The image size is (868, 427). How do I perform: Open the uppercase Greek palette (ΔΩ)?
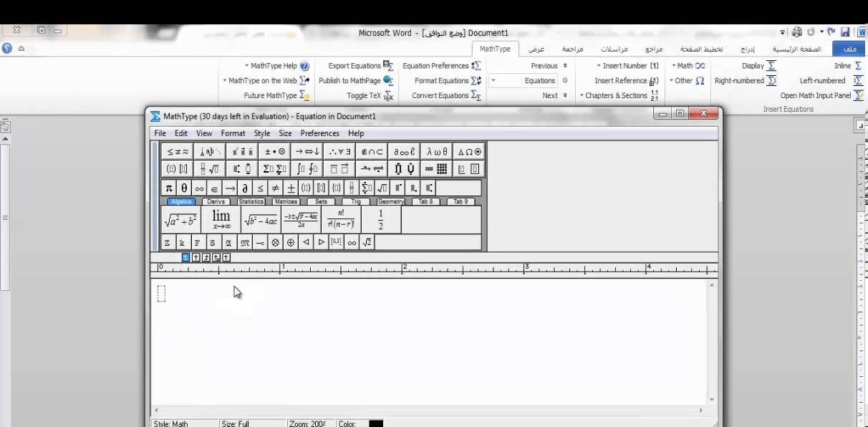point(469,151)
